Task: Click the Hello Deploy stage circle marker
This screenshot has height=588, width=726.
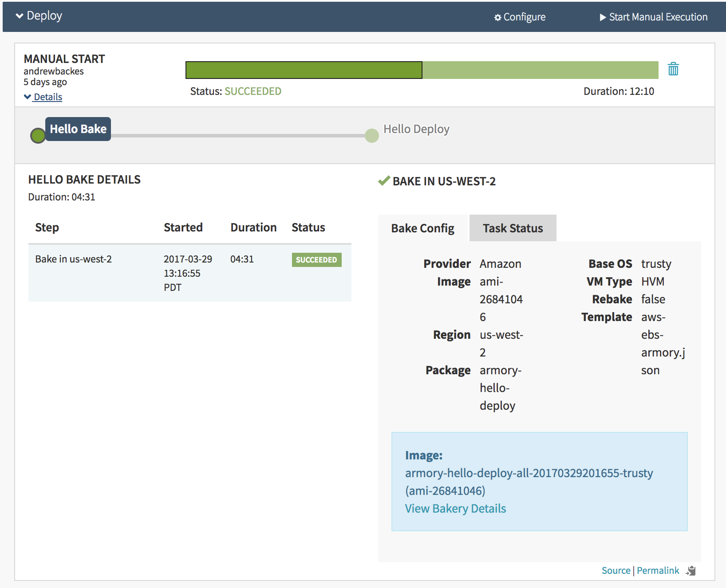Action: [371, 136]
